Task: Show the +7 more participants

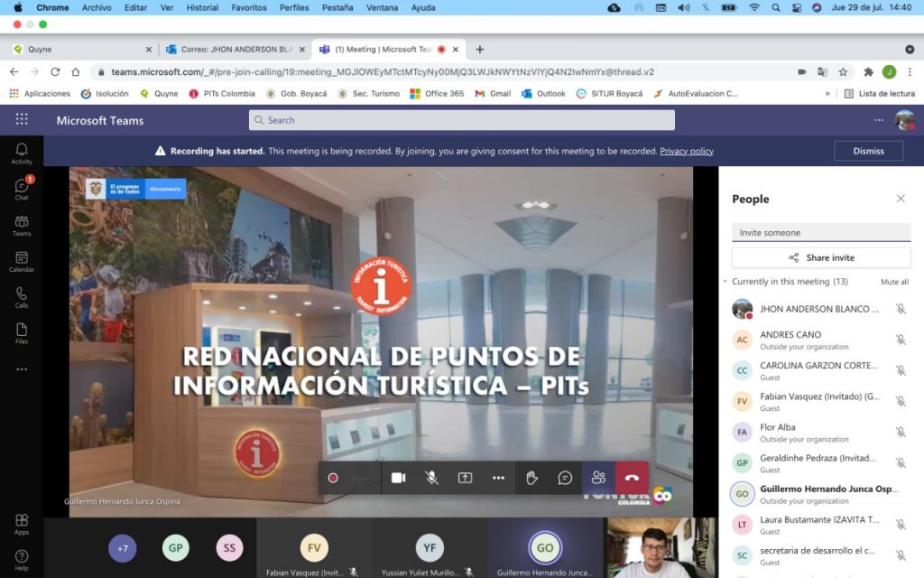Action: coord(123,548)
